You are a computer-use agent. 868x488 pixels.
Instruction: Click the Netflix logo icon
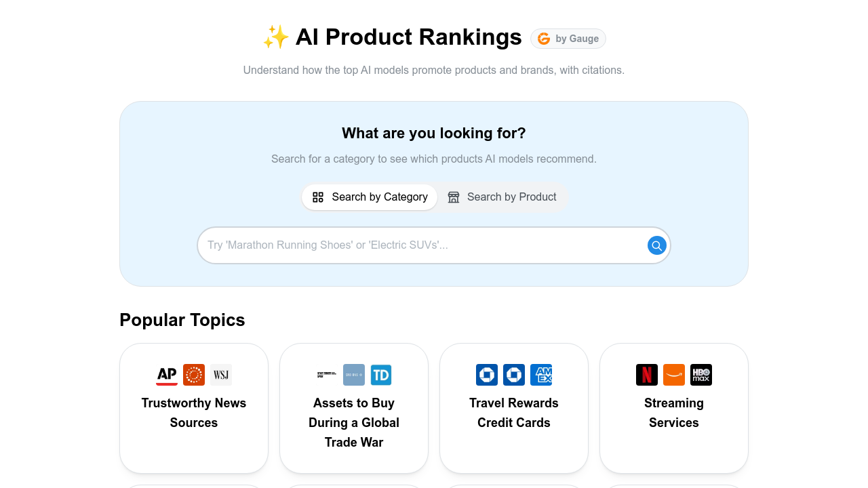tap(646, 375)
